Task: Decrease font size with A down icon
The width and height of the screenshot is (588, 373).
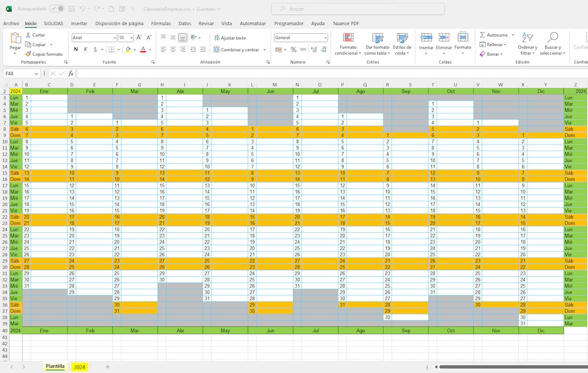Action: [149, 38]
